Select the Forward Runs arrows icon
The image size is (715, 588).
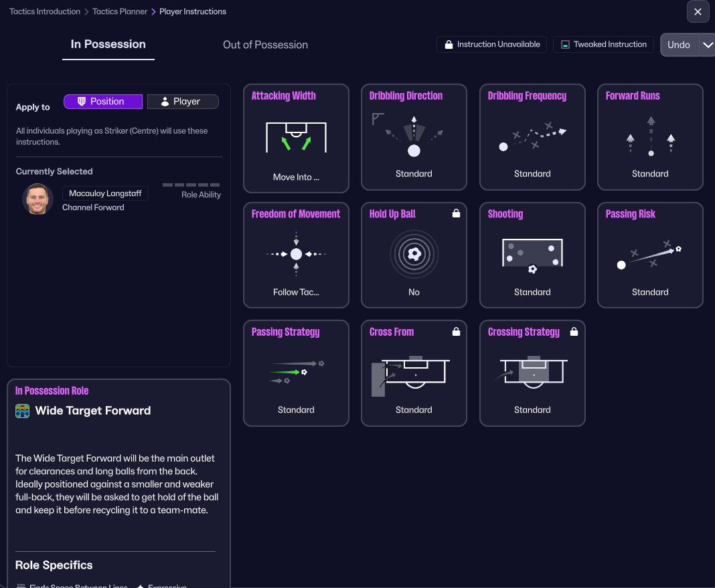[650, 136]
